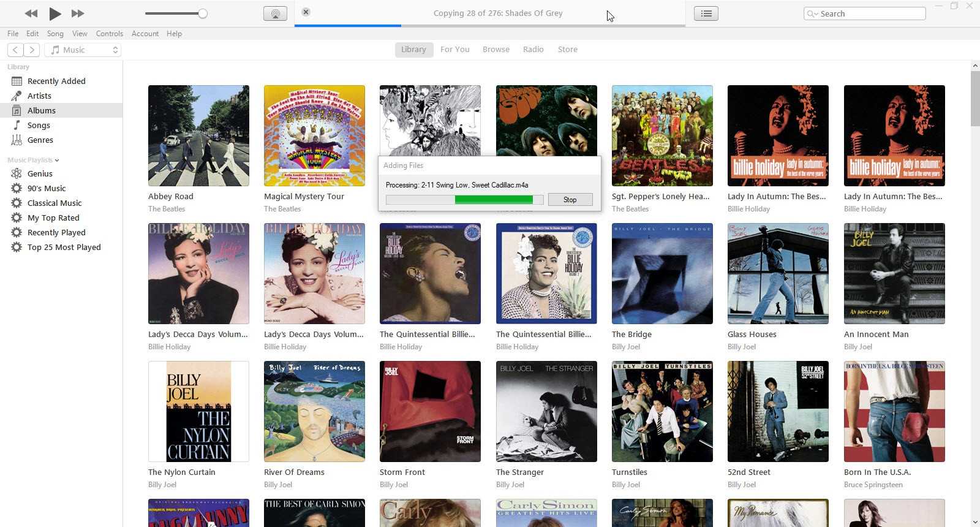Open the Up Next list icon

point(706,13)
